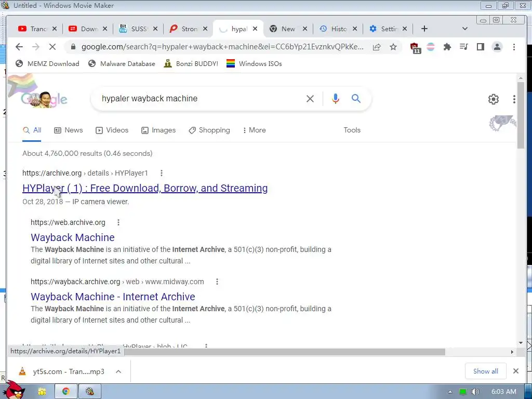Screen dimensions: 532x399
Task: Expand the tab search dropdown arrow
Action: [x=465, y=29]
